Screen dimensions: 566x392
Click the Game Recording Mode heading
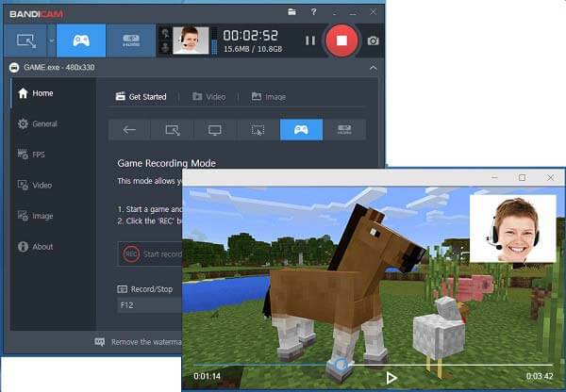click(166, 163)
